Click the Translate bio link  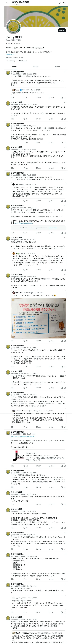click(x=10, y=54)
